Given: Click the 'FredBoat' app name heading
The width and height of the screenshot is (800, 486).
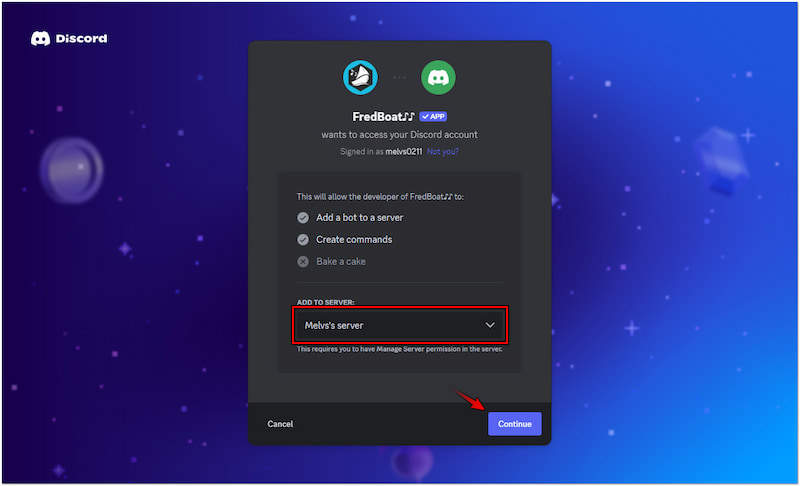Looking at the screenshot, I should (x=383, y=117).
